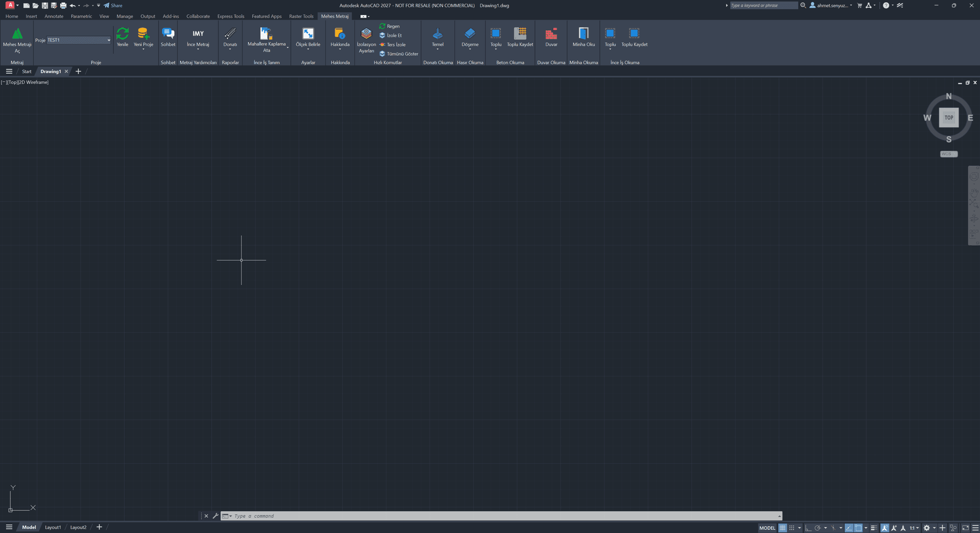Add a new layout tab
Image resolution: width=980 pixels, height=533 pixels.
(x=99, y=527)
